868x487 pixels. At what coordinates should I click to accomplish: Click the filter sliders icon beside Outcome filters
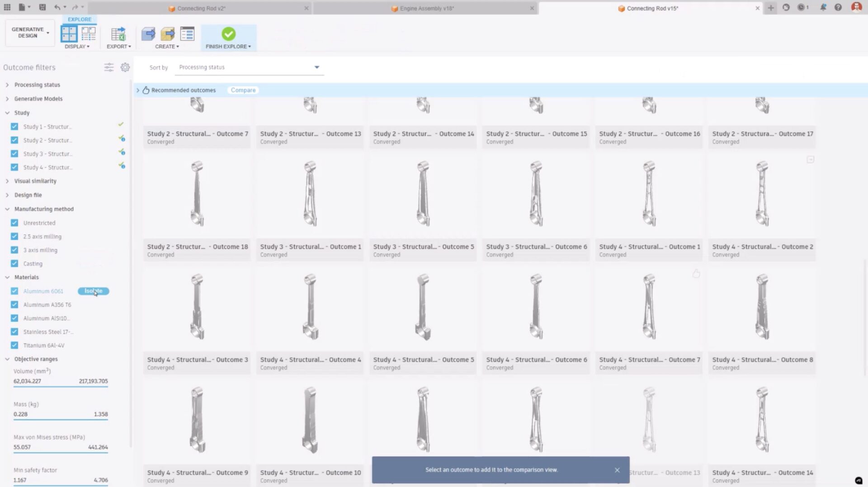tap(109, 67)
